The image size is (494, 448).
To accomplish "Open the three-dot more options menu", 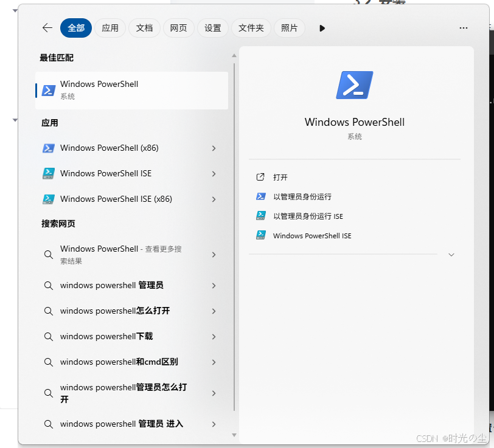I will [463, 28].
